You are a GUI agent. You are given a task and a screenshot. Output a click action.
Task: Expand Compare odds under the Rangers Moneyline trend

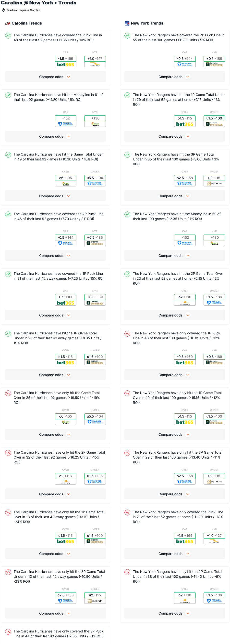pyautogui.click(x=175, y=256)
